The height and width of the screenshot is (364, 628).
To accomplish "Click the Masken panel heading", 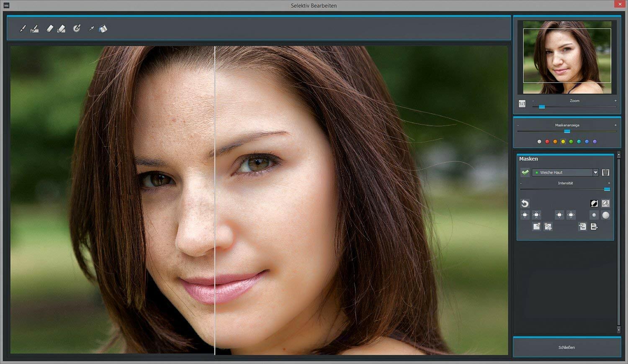I will 529,159.
